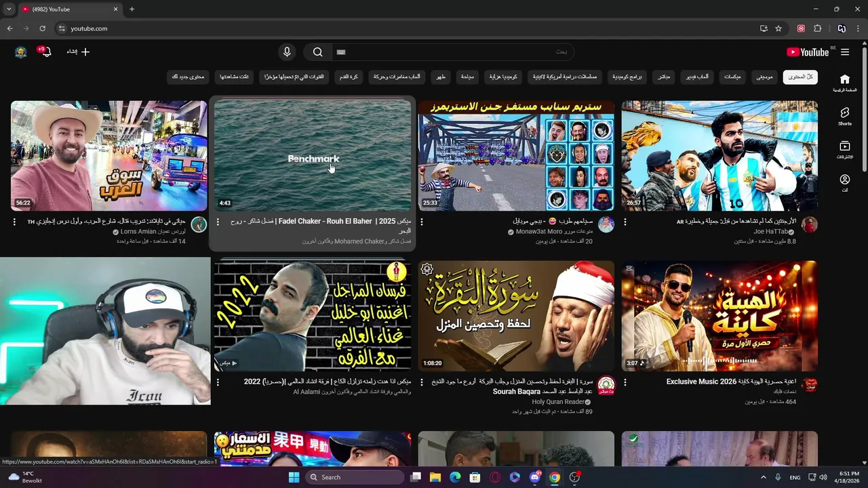868x488 pixels.
Task: Open options menu for Joe HaTTab video
Action: click(625, 222)
